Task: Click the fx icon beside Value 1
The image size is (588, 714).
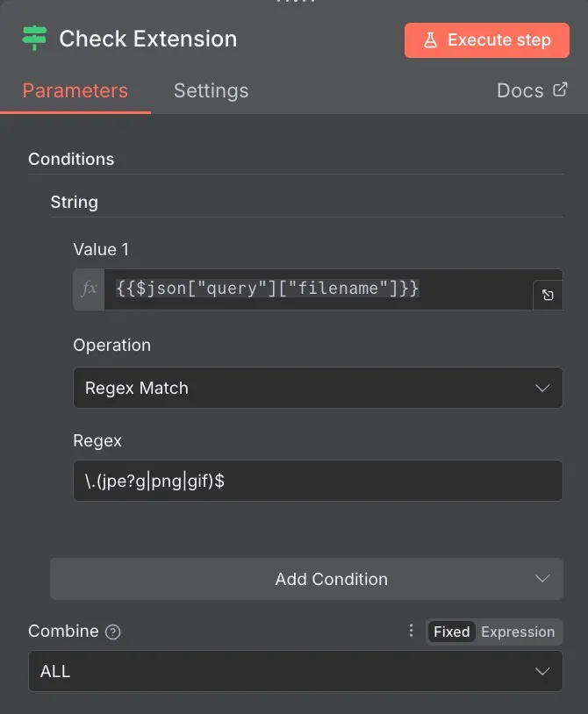Action: [89, 289]
